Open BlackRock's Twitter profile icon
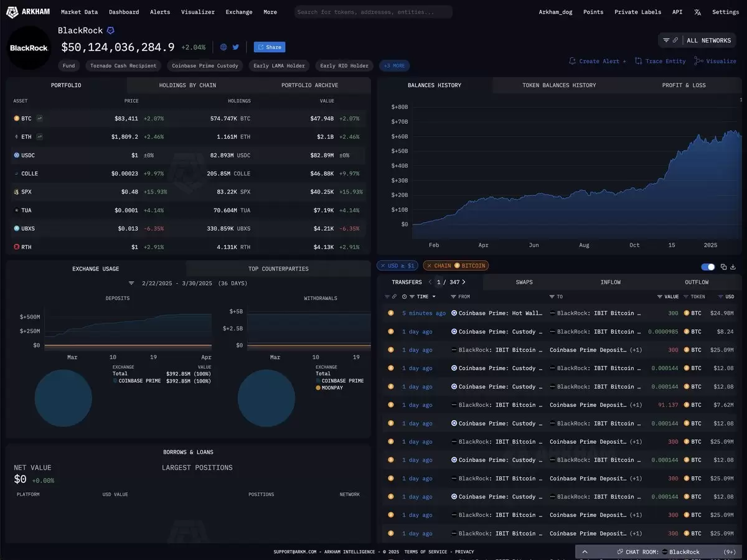 [x=236, y=47]
